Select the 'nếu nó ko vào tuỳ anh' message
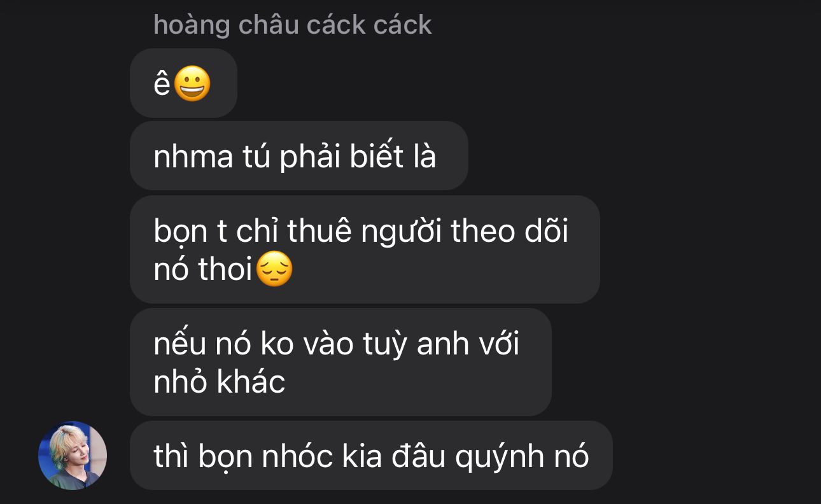The width and height of the screenshot is (821, 504). (x=340, y=363)
